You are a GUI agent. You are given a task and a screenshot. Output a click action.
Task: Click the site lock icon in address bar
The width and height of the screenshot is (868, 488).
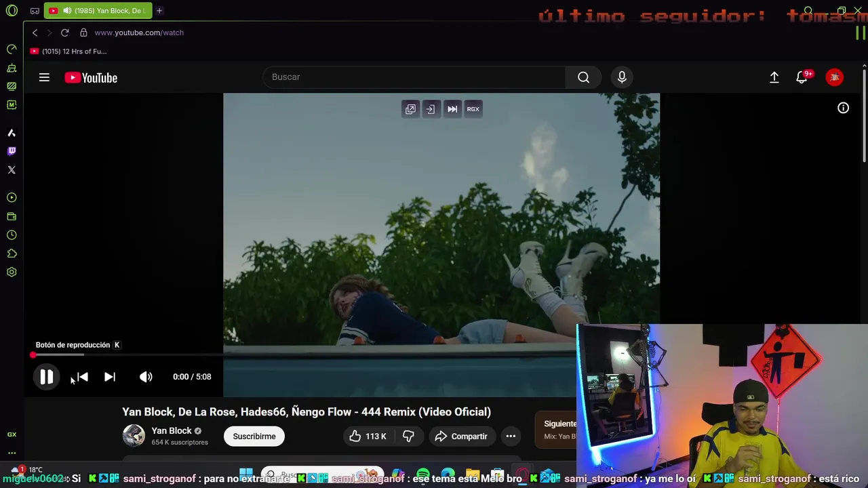pos(83,33)
